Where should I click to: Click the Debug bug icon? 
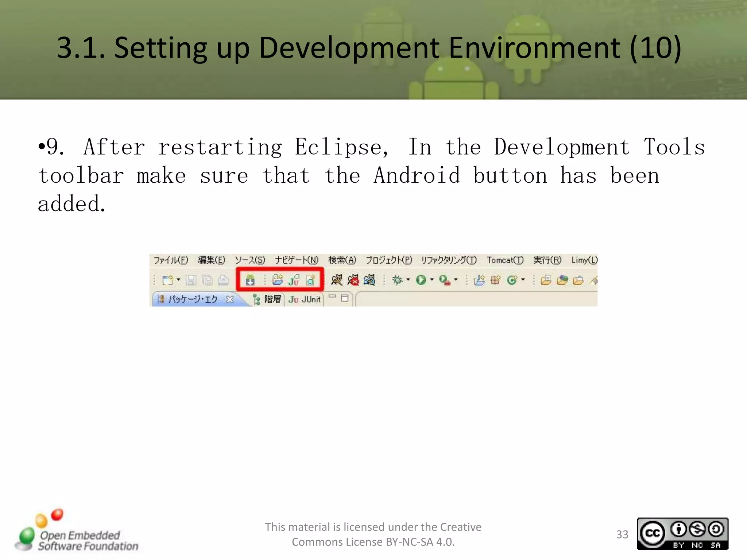pos(397,280)
